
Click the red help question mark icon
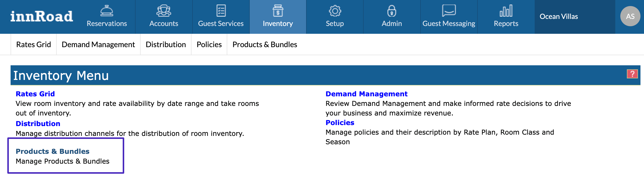(632, 74)
